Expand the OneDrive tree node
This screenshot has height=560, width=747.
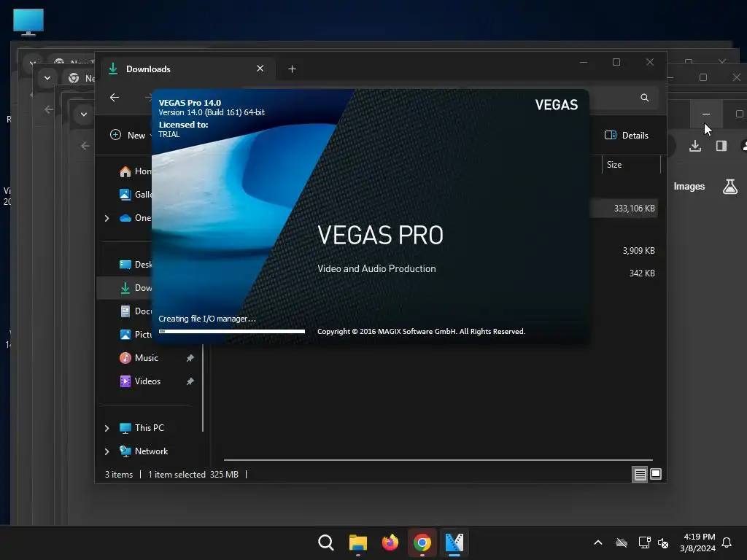click(107, 218)
